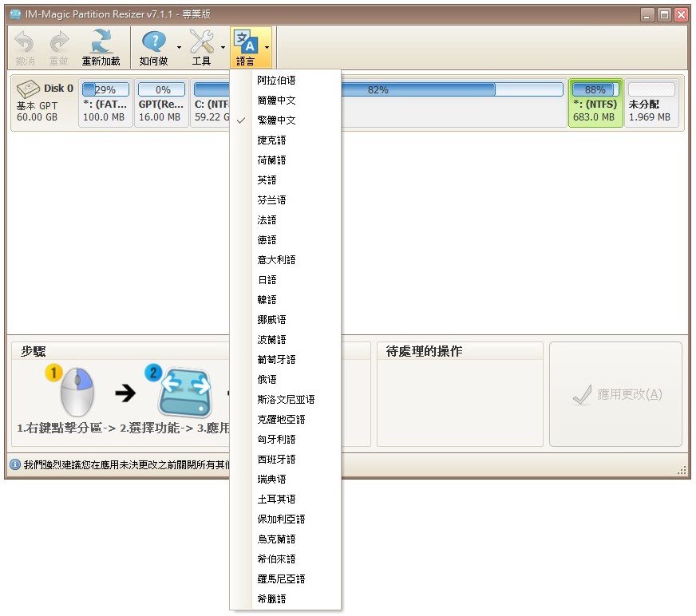
Task: Choose Polish (波蘭語) language
Action: [286, 340]
